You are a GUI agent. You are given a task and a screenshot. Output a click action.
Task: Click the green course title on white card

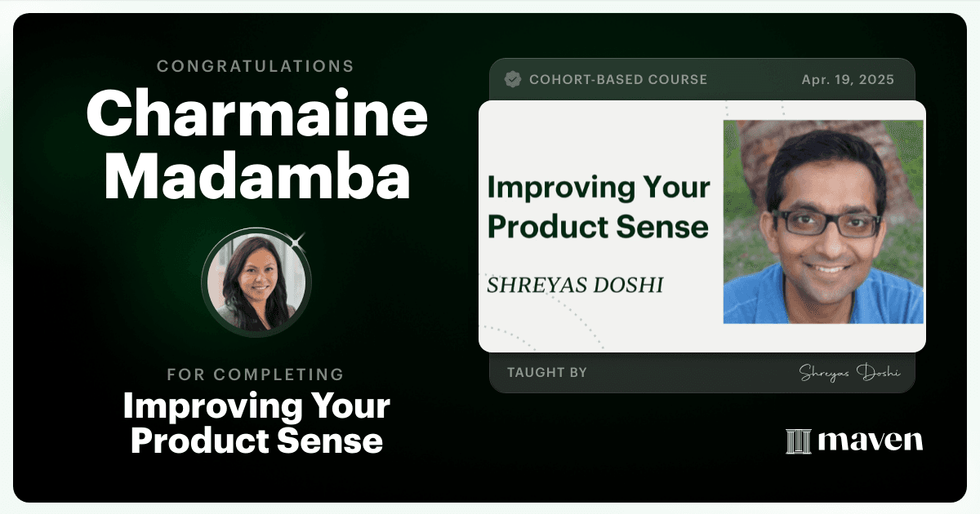pyautogui.click(x=599, y=207)
